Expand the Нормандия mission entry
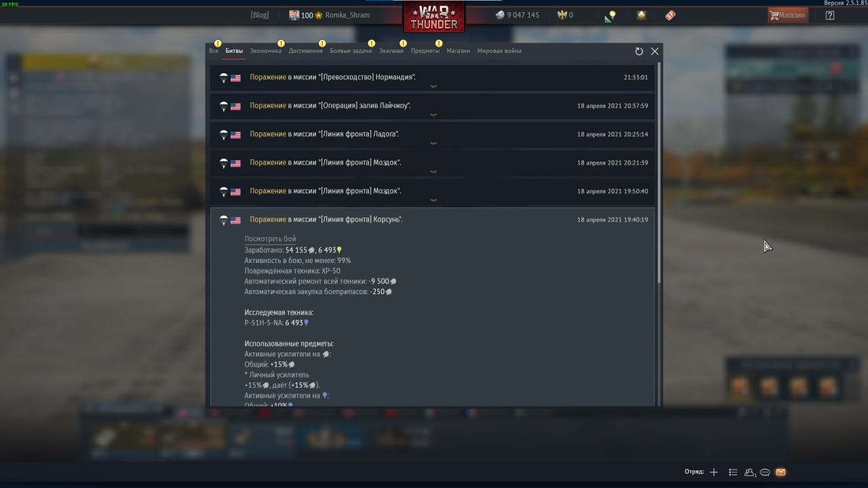The height and width of the screenshot is (488, 868). [x=433, y=78]
